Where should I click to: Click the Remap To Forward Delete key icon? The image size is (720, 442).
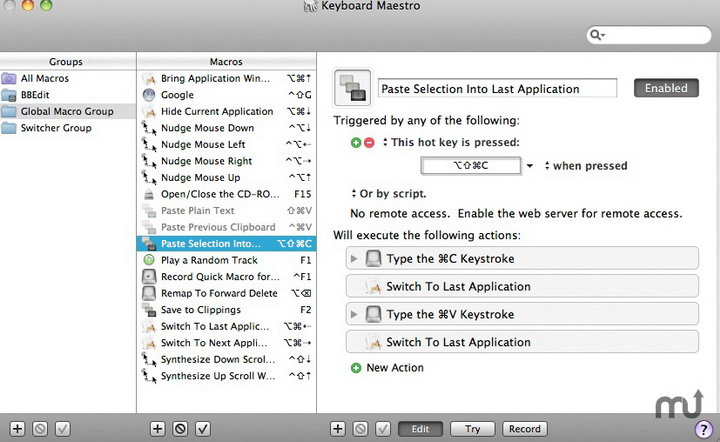click(x=149, y=293)
